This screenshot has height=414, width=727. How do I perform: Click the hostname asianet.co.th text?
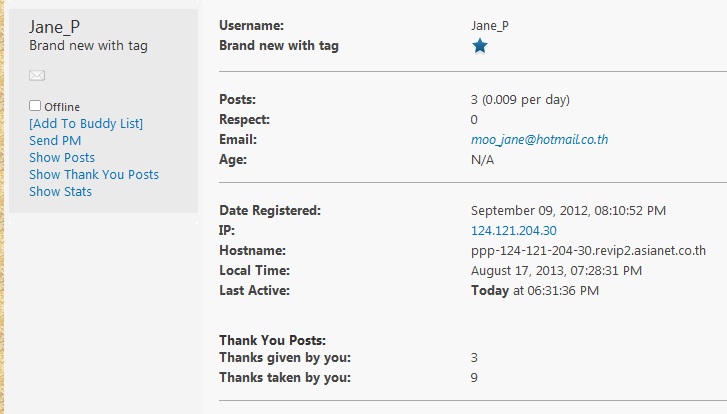(588, 250)
